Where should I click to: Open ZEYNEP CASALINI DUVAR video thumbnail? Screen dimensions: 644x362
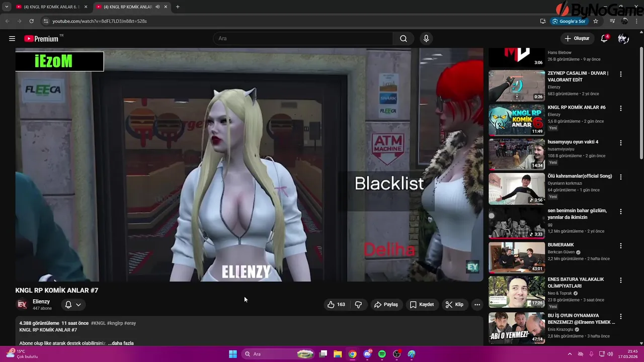coord(517,85)
